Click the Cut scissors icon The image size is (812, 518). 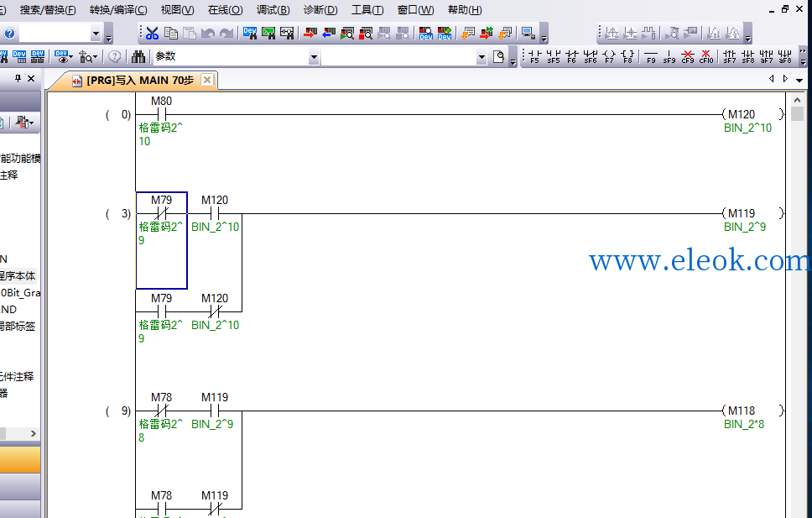click(152, 34)
